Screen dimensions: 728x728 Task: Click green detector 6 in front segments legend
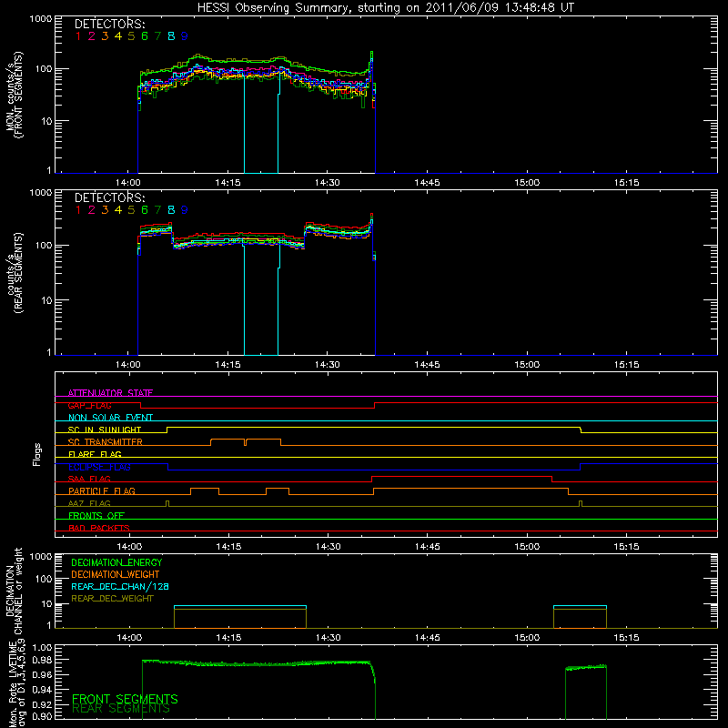(145, 36)
